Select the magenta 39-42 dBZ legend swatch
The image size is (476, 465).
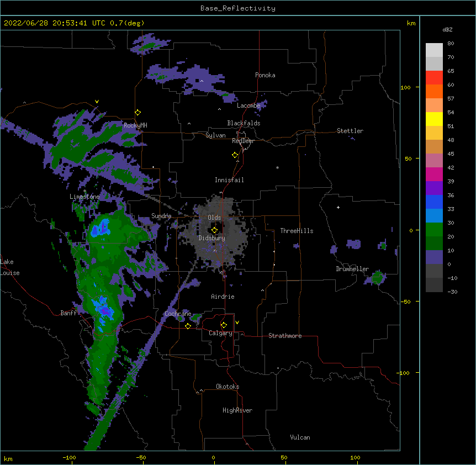pos(434,174)
